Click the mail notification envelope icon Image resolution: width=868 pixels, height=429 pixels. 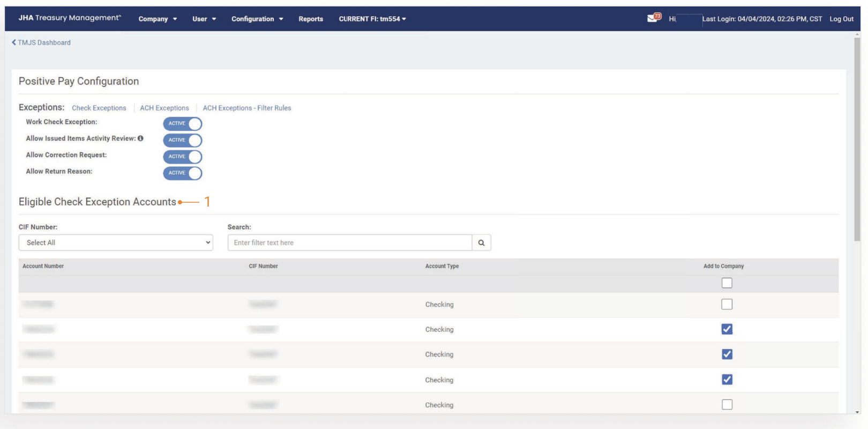[653, 18]
